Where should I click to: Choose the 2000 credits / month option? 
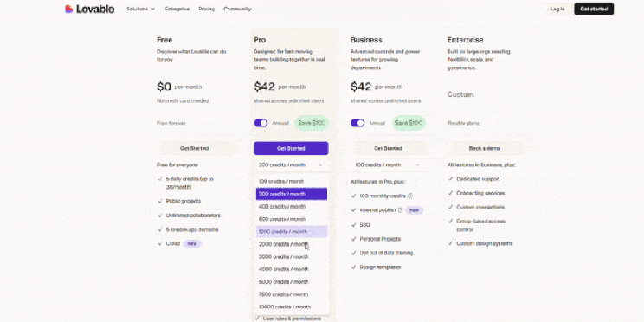click(291, 244)
